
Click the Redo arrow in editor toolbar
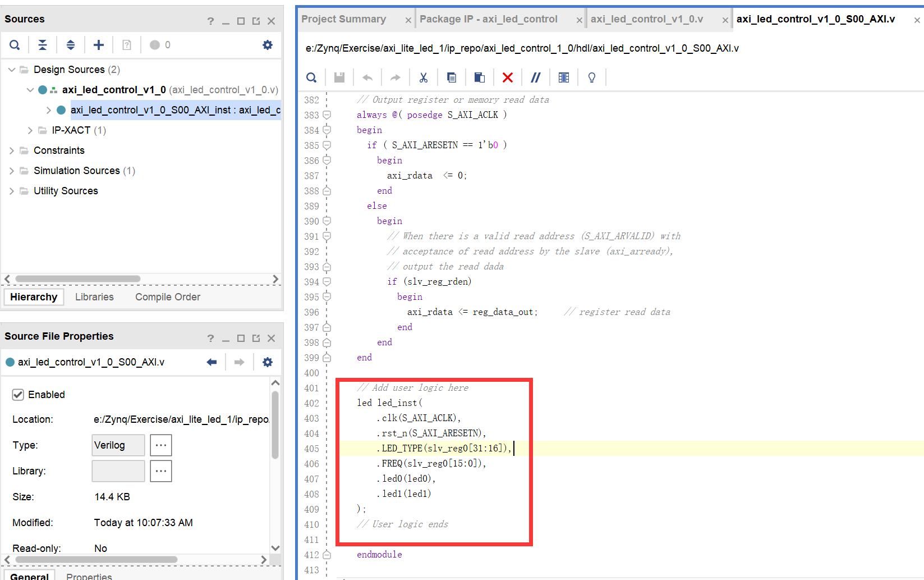(x=396, y=77)
